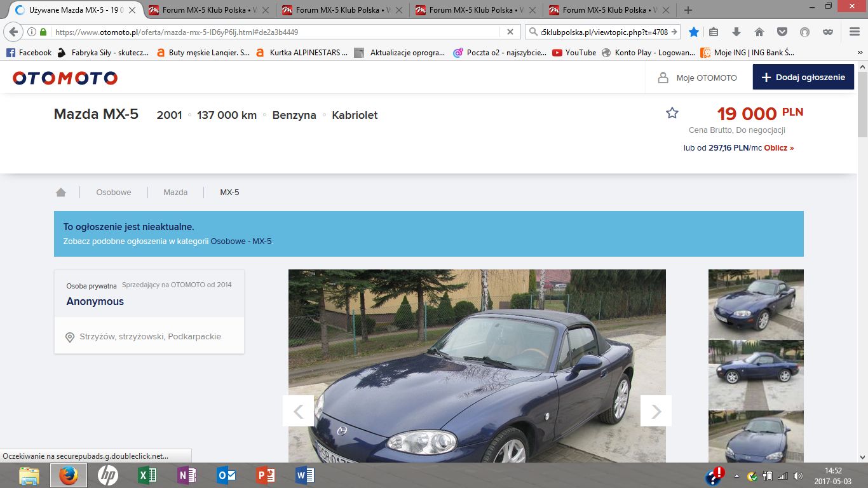
Task: Open the Osobowe - MX-5 category link
Action: click(x=241, y=241)
